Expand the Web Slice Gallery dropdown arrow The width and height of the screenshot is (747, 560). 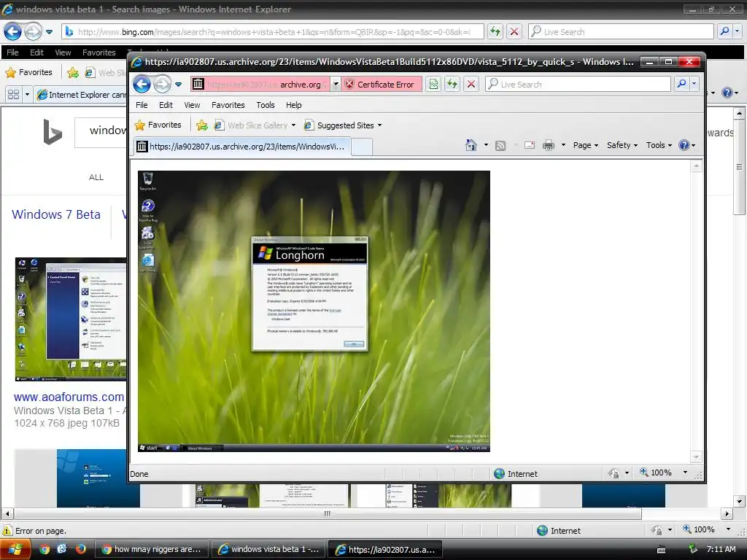point(293,125)
